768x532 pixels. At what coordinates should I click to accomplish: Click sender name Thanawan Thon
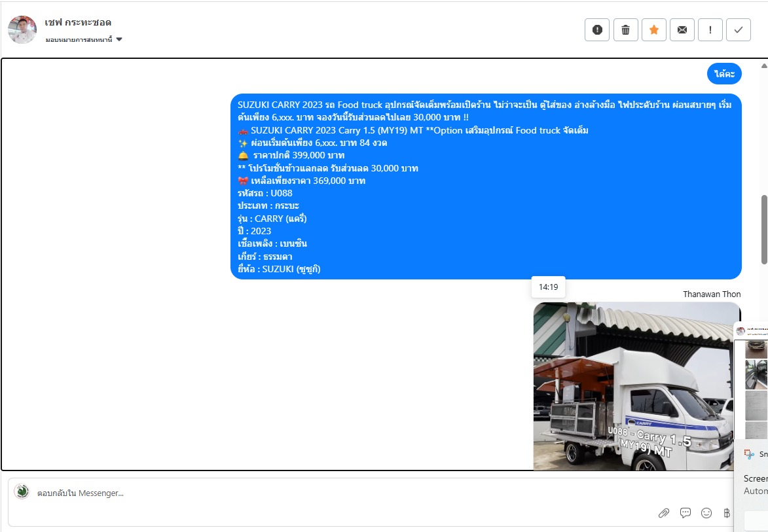pyautogui.click(x=712, y=294)
